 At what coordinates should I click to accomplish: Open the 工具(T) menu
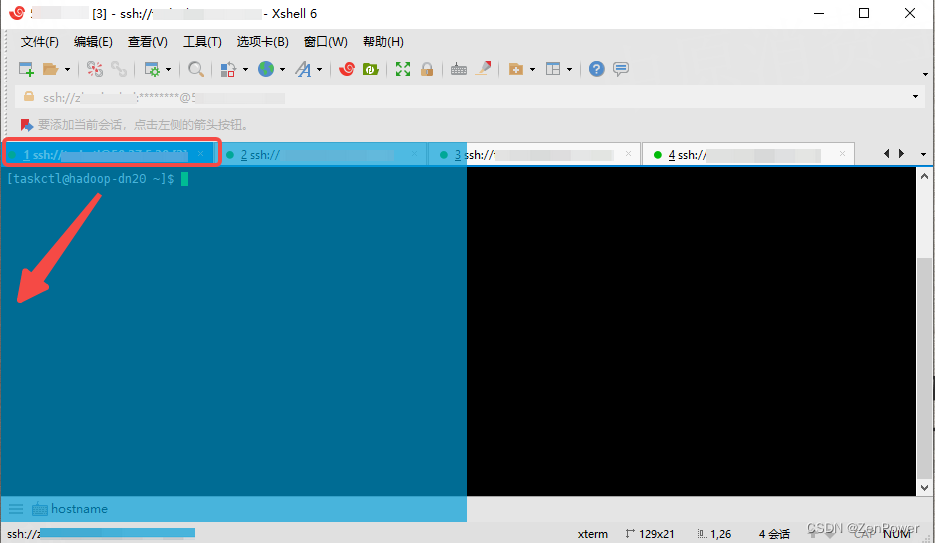click(202, 42)
